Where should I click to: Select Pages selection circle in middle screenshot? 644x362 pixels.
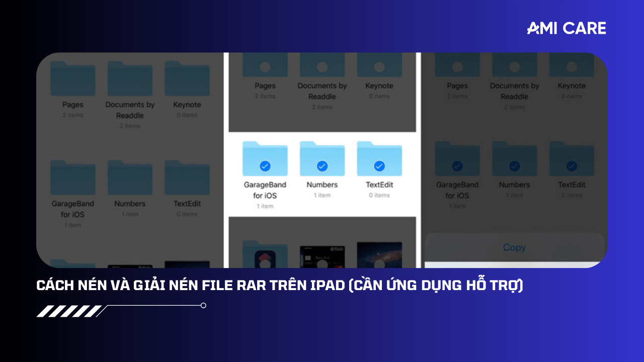[x=265, y=66]
